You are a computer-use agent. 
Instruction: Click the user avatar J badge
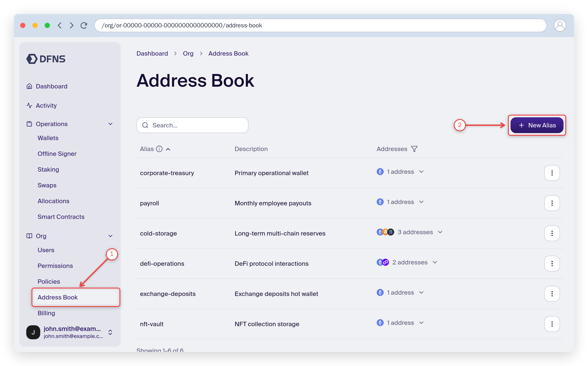33,332
